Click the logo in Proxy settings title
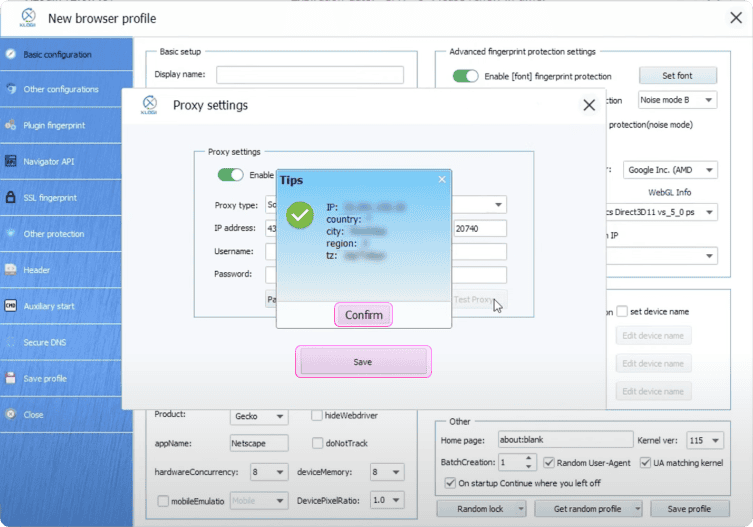This screenshot has width=753, height=527. point(149,105)
